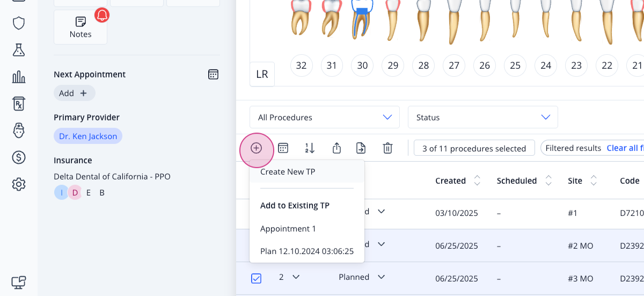Click the sort order toolbar icon
The width and height of the screenshot is (644, 296).
coord(310,148)
